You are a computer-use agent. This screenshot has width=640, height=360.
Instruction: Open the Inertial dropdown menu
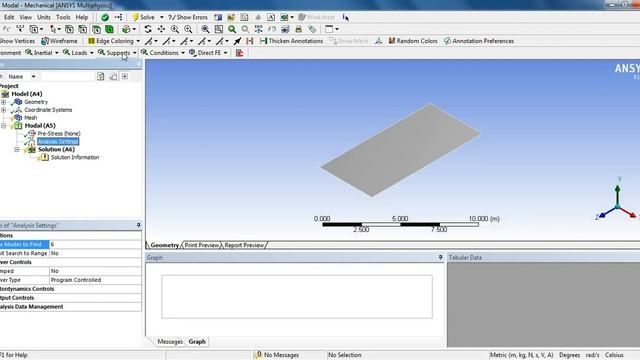[x=42, y=53]
